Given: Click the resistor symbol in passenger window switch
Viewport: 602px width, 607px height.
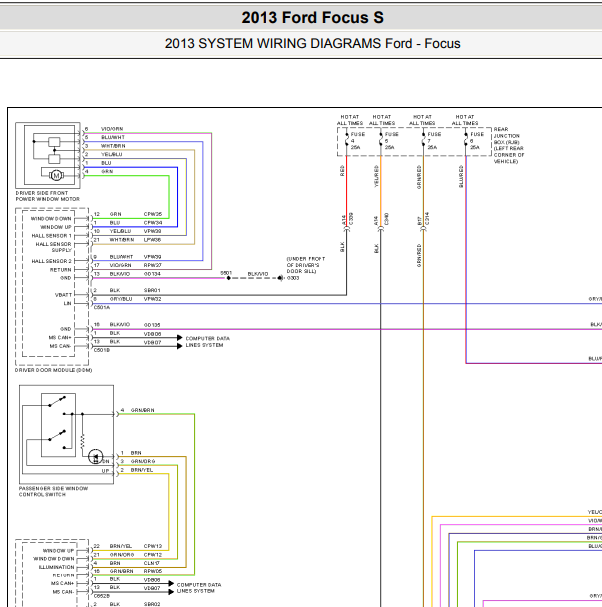Looking at the screenshot, I should (82, 442).
